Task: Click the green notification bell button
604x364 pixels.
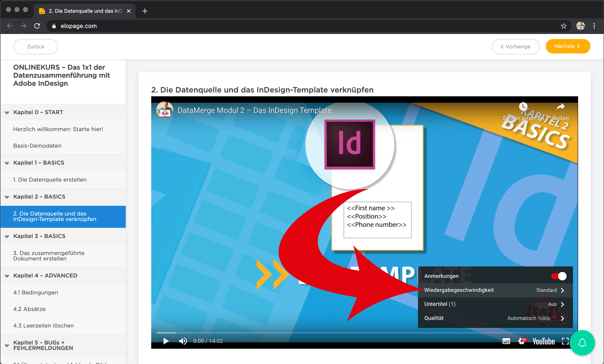Action: click(582, 342)
